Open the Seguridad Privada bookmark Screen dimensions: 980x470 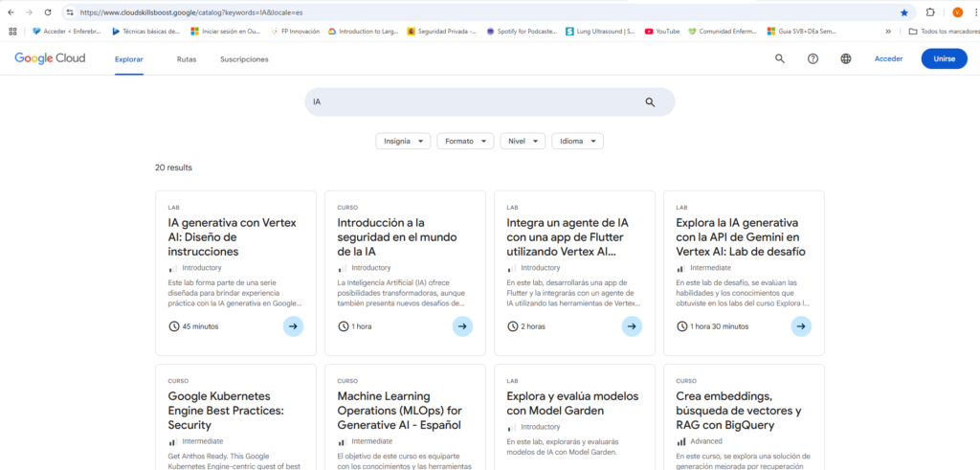(x=442, y=32)
